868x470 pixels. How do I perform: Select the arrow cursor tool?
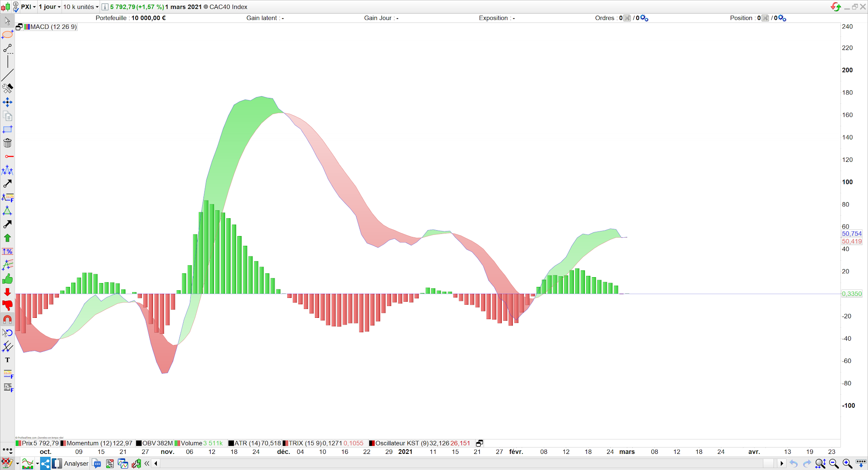pyautogui.click(x=7, y=21)
